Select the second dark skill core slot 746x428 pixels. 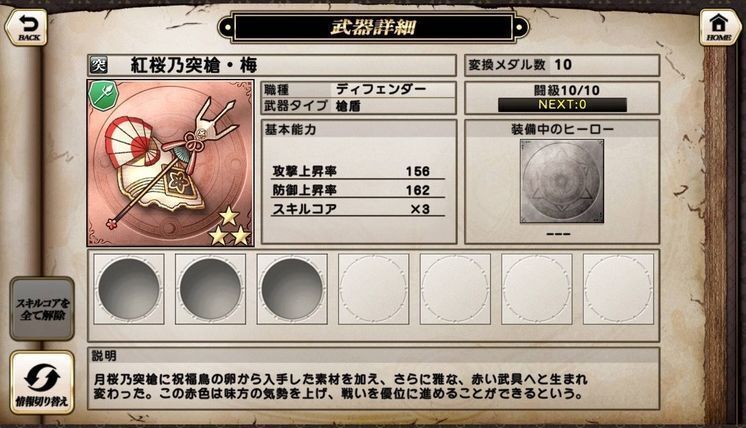(210, 289)
